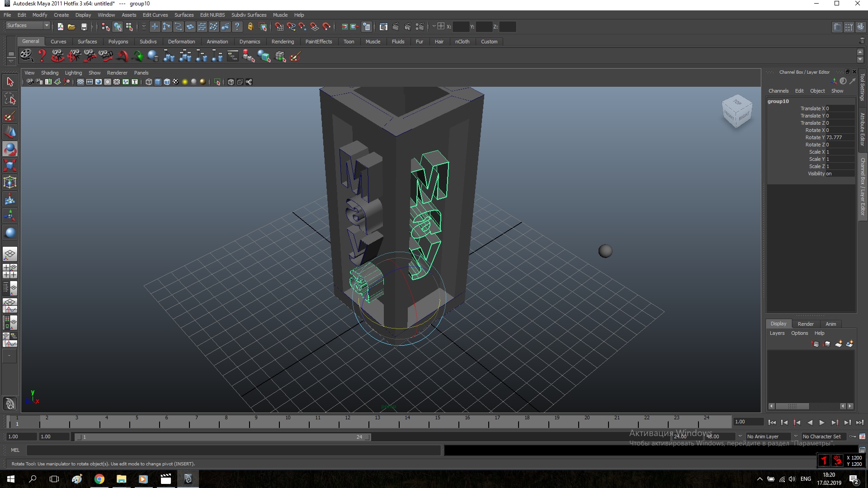Viewport: 868px width, 488px height.
Task: Activate the Paint Selection brush tool
Action: point(10,116)
